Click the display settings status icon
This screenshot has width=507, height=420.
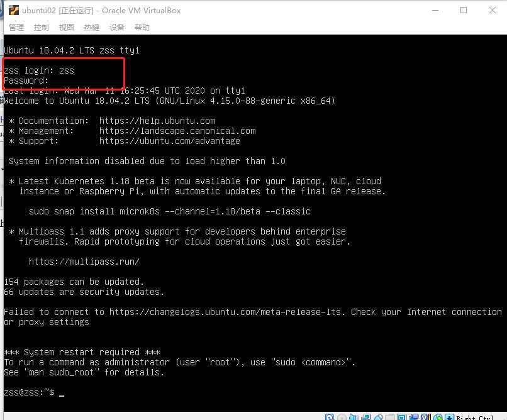pyautogui.click(x=401, y=417)
